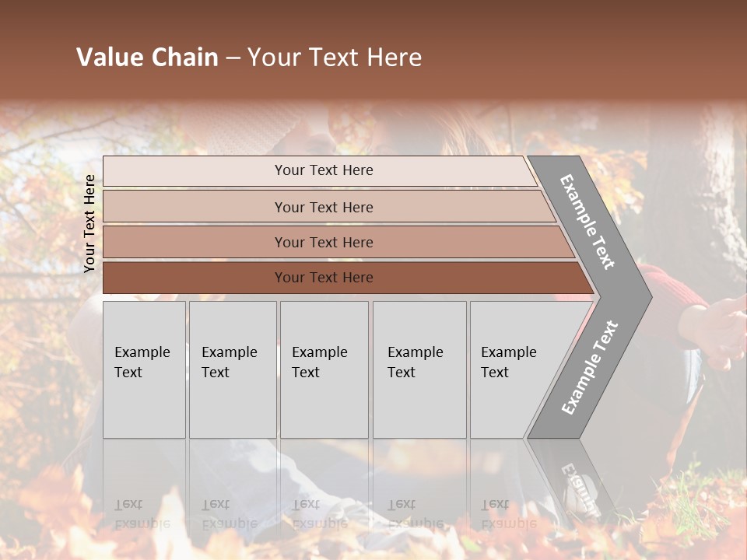Select the fourth gray 'Example Text' box
This screenshot has width=747, height=560.
pyautogui.click(x=419, y=369)
